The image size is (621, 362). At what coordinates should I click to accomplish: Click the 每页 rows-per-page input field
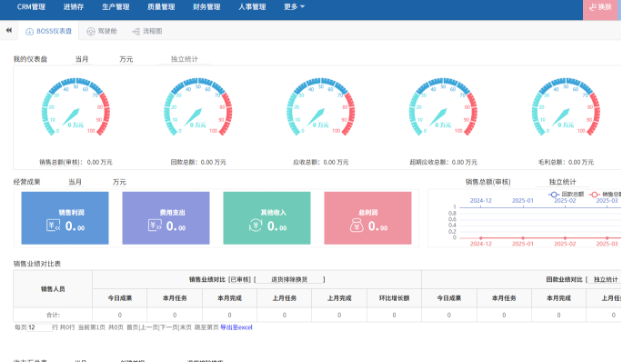(x=39, y=327)
